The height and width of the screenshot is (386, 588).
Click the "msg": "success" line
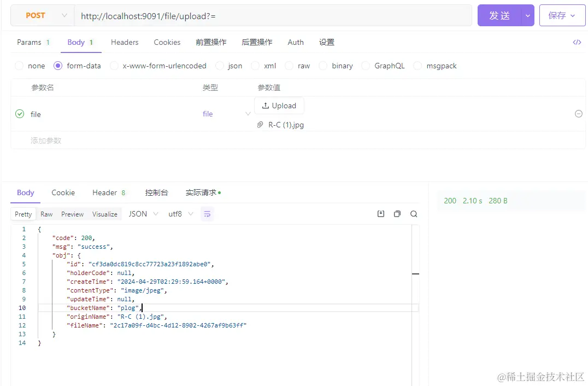(83, 247)
